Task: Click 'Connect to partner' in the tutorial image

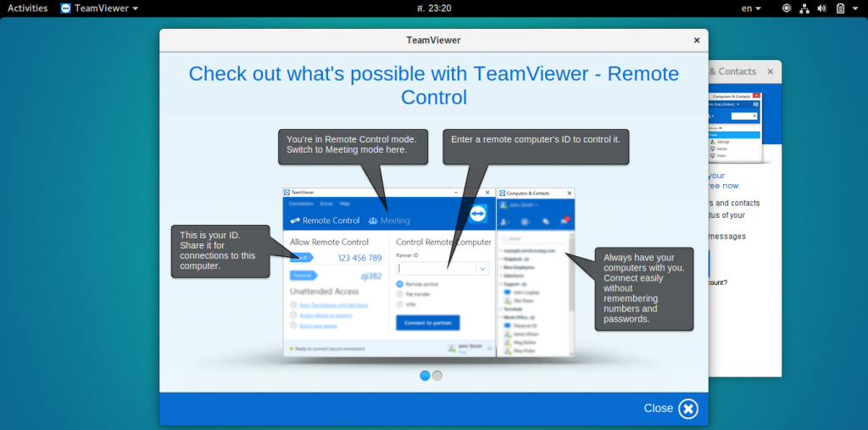Action: (x=428, y=322)
